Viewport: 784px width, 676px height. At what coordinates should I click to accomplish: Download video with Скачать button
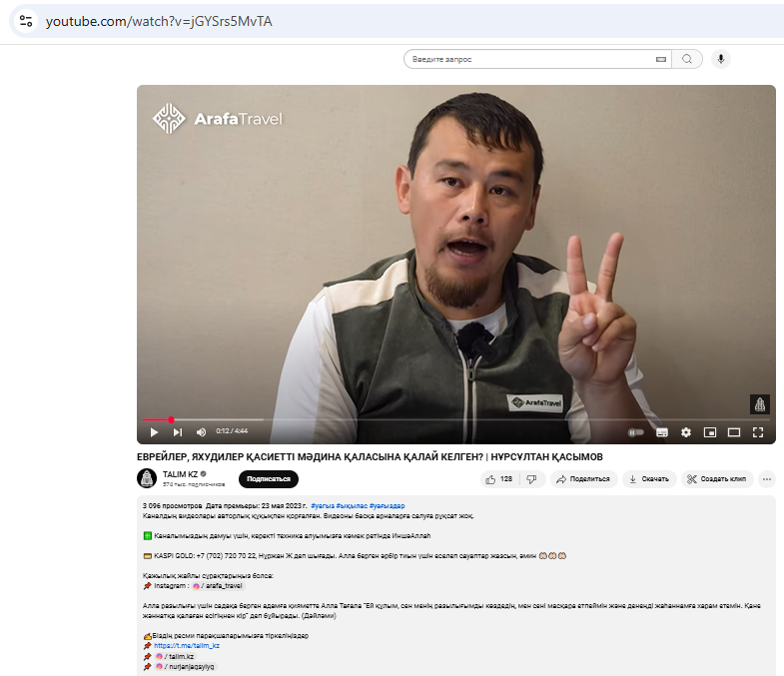(x=648, y=479)
